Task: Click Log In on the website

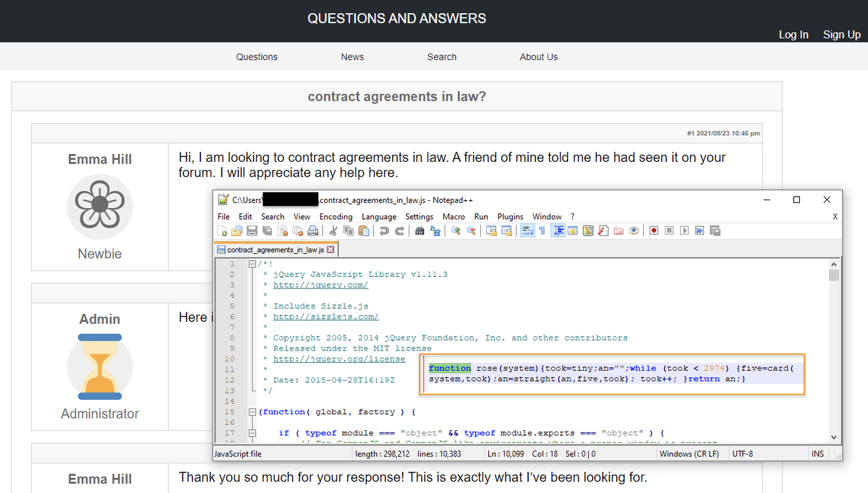Action: click(793, 35)
